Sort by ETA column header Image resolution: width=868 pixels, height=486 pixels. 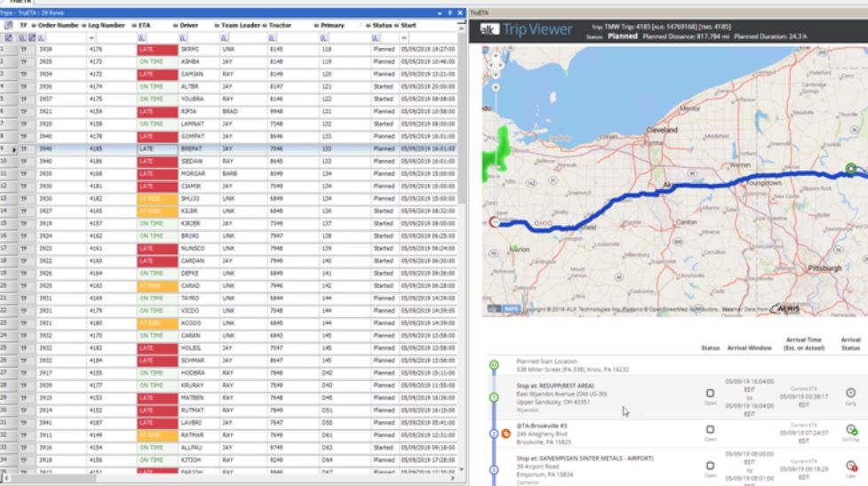(144, 26)
